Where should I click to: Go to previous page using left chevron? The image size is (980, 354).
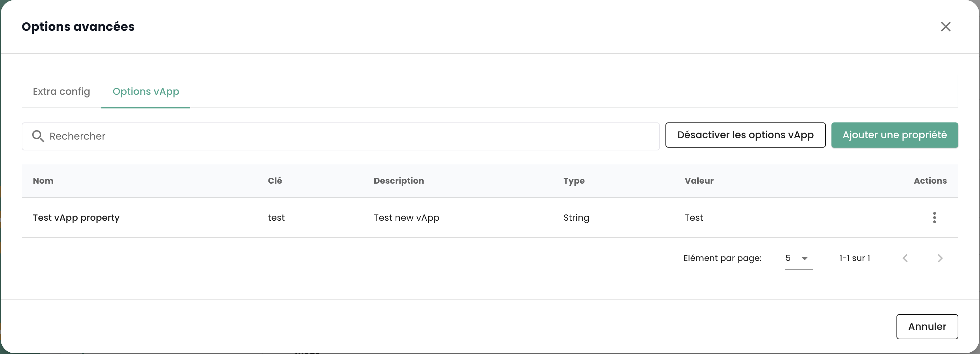click(x=905, y=259)
